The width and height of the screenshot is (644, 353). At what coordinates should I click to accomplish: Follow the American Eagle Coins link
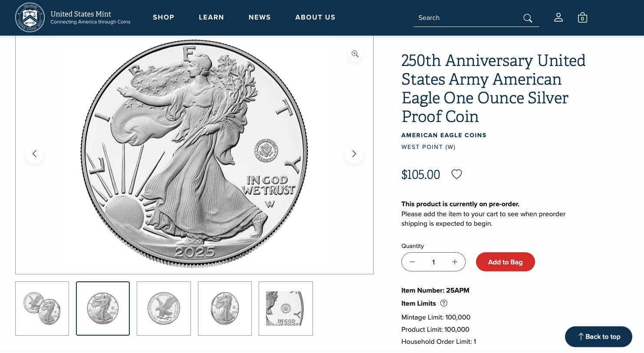tap(444, 135)
